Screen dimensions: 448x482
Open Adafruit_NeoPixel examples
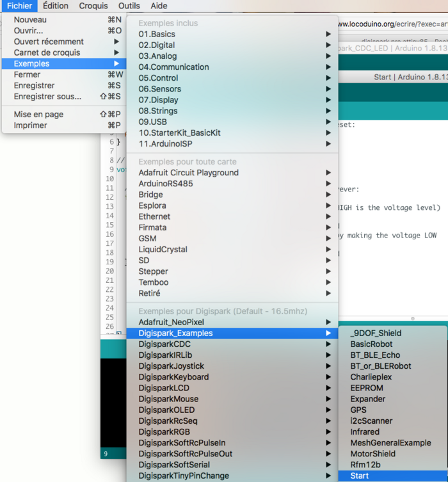[232, 322]
